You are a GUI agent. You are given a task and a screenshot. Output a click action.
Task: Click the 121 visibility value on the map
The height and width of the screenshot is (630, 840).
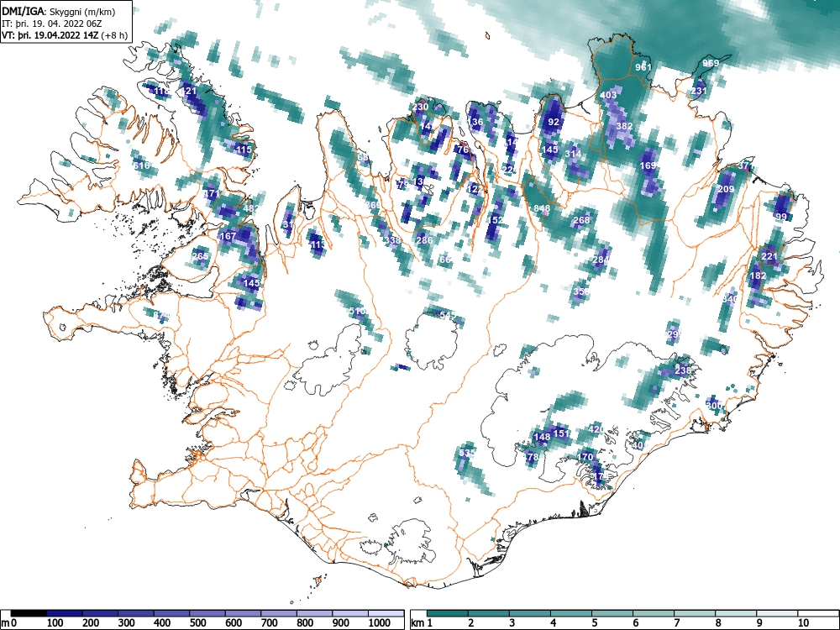click(188, 91)
